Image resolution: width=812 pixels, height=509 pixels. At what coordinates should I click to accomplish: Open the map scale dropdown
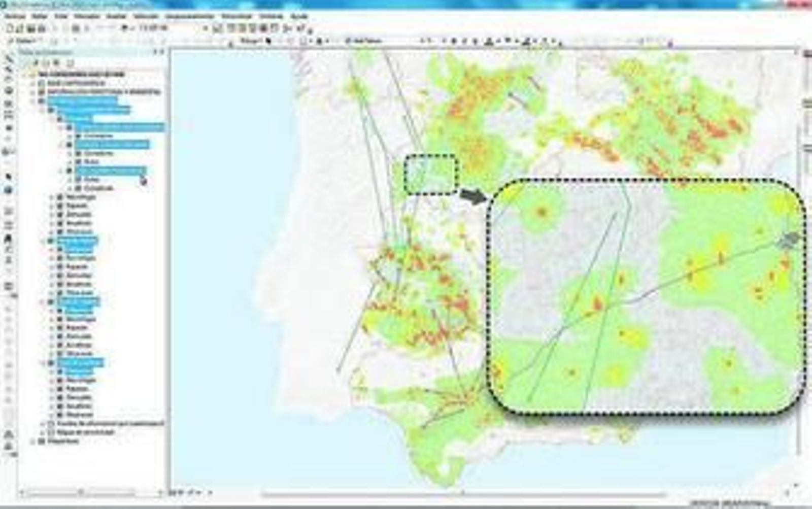click(206, 28)
